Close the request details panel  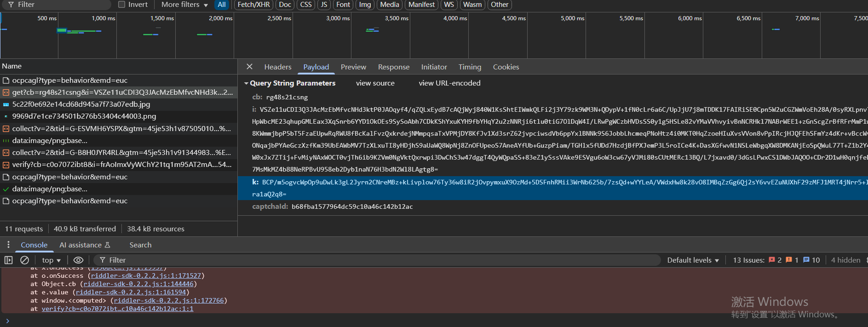[x=249, y=67]
